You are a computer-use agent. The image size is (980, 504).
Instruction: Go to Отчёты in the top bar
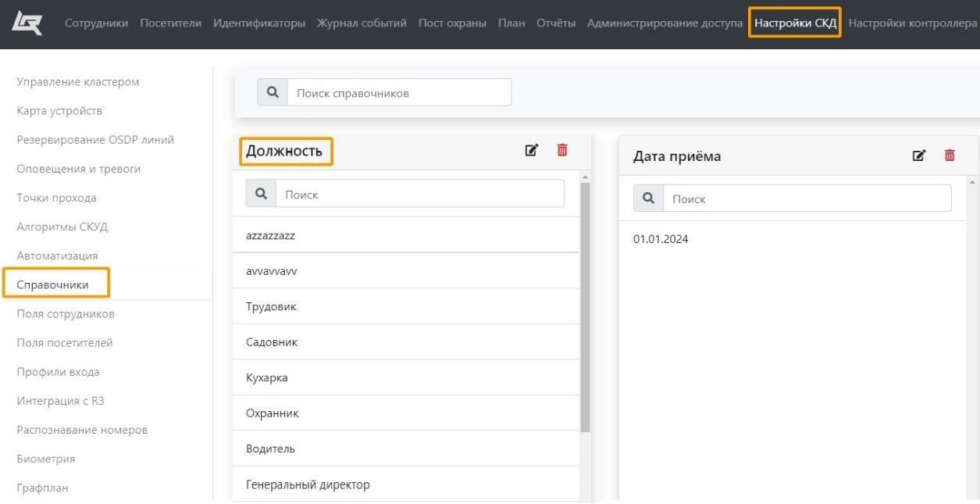[556, 23]
